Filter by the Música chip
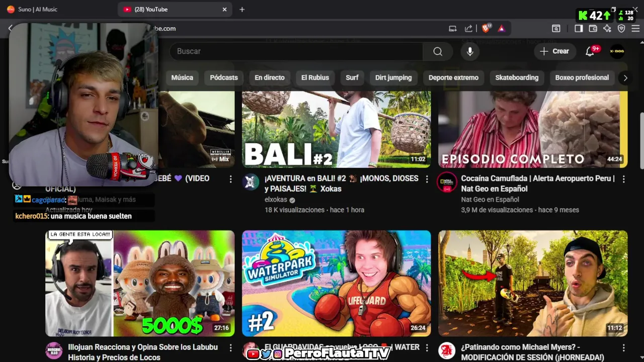 click(x=182, y=77)
